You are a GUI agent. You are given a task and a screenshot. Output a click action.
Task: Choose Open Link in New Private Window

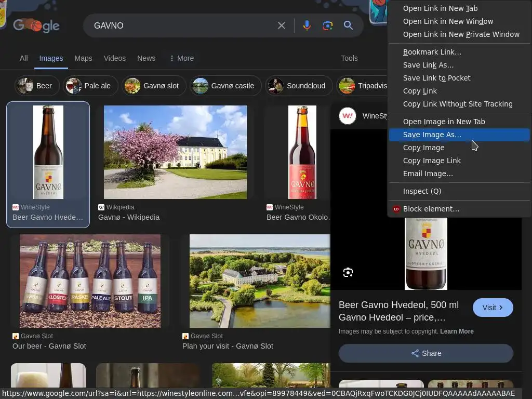[x=459, y=34]
